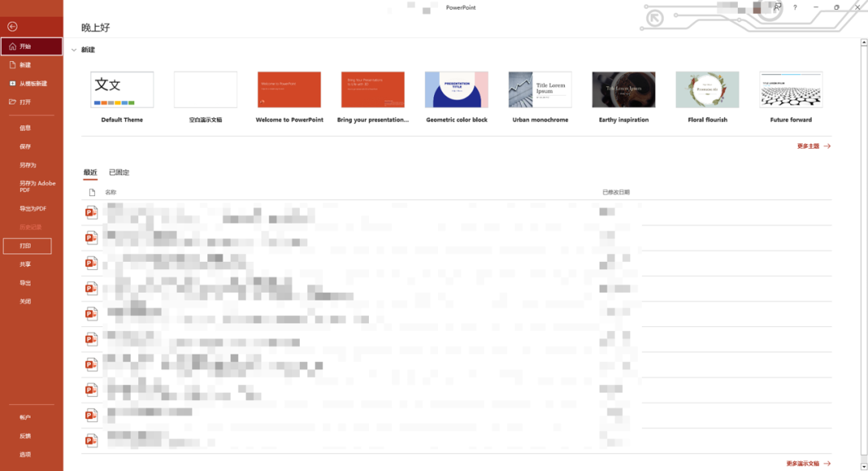Go to 信息 in the sidebar
Viewport: 868px width, 471px height.
[26, 128]
